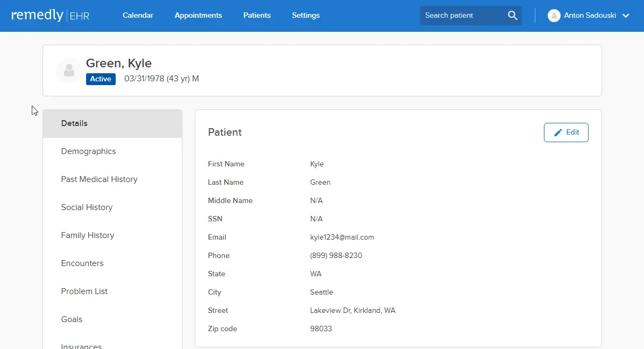Click the Email field label
Image resolution: width=644 pixels, height=349 pixels.
pyautogui.click(x=217, y=237)
